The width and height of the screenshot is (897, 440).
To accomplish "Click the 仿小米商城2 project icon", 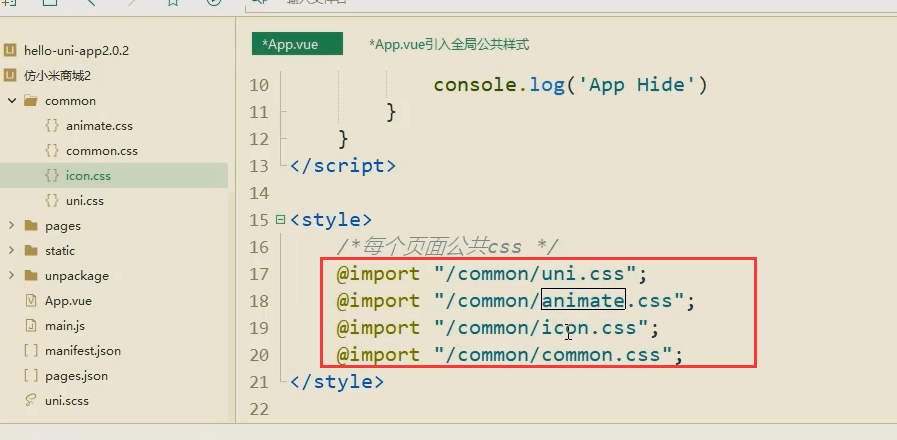I will [x=9, y=76].
